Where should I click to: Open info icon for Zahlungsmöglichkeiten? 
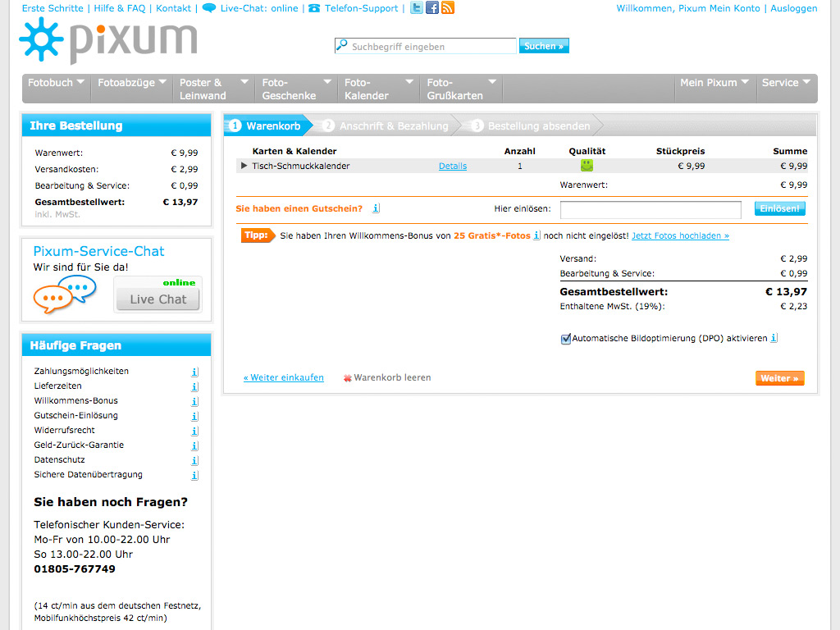[x=195, y=372]
